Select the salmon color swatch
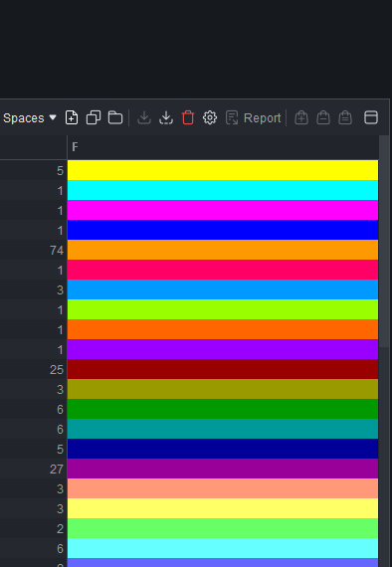Viewport: 392px width, 567px height. [223, 488]
